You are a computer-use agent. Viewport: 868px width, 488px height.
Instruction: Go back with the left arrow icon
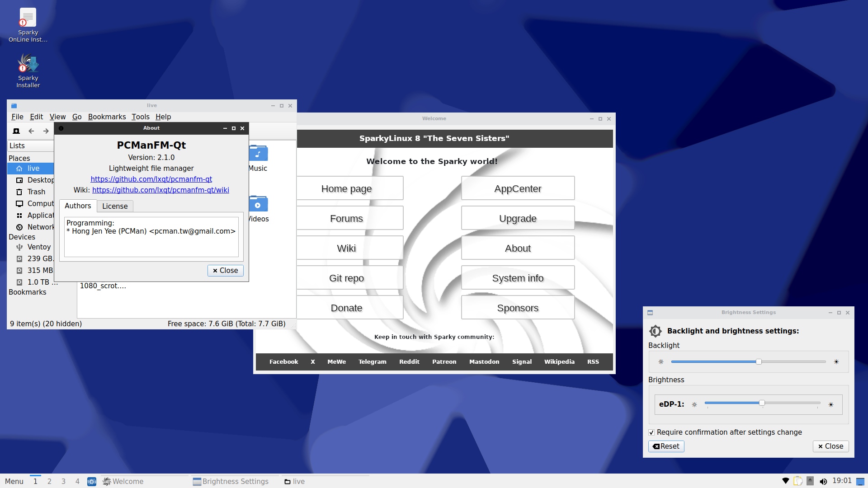point(31,131)
